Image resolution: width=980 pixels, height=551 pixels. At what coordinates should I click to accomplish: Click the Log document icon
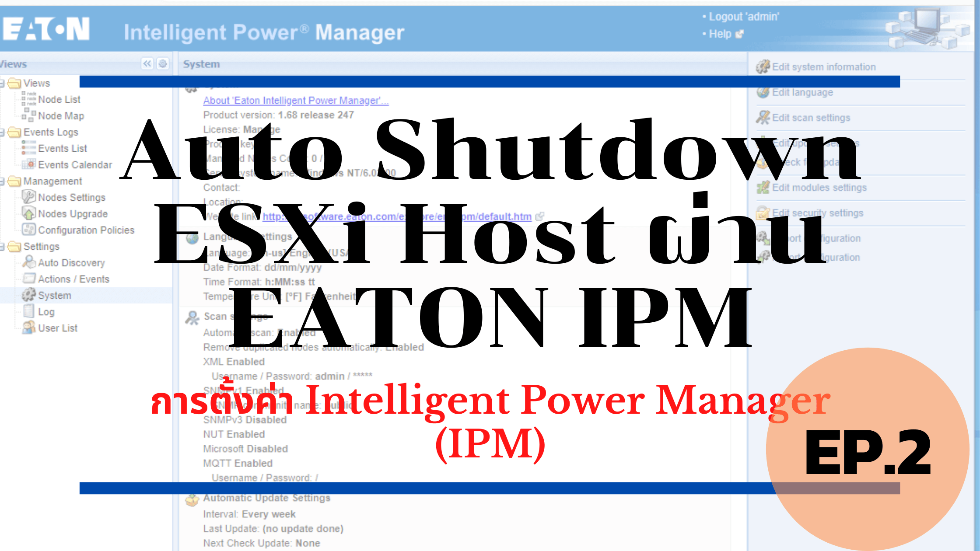tap(29, 311)
